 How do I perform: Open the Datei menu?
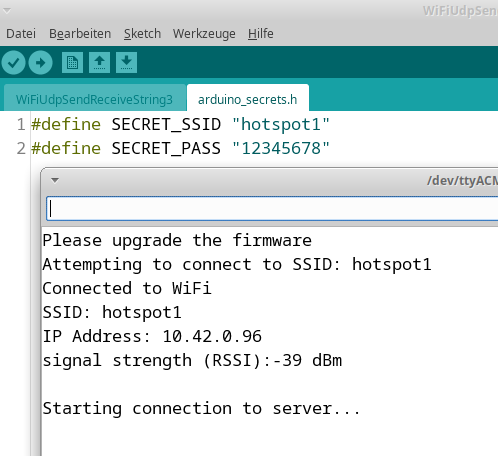coord(21,34)
